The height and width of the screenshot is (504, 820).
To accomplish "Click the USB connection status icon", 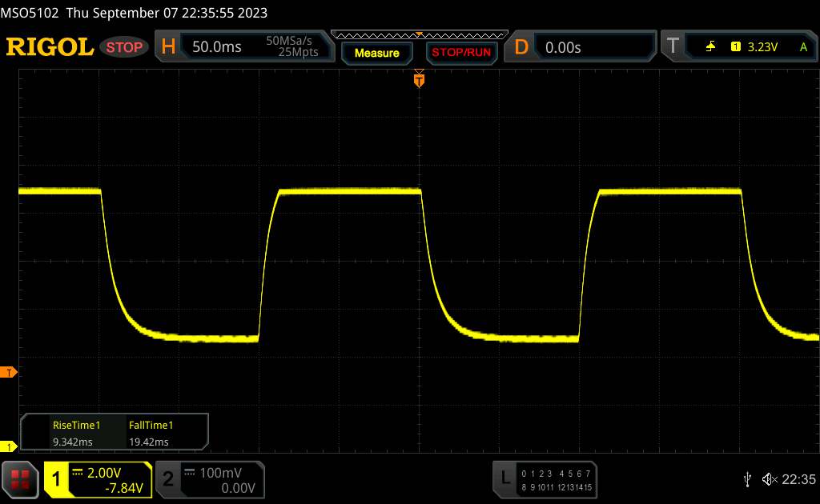I will [x=747, y=478].
